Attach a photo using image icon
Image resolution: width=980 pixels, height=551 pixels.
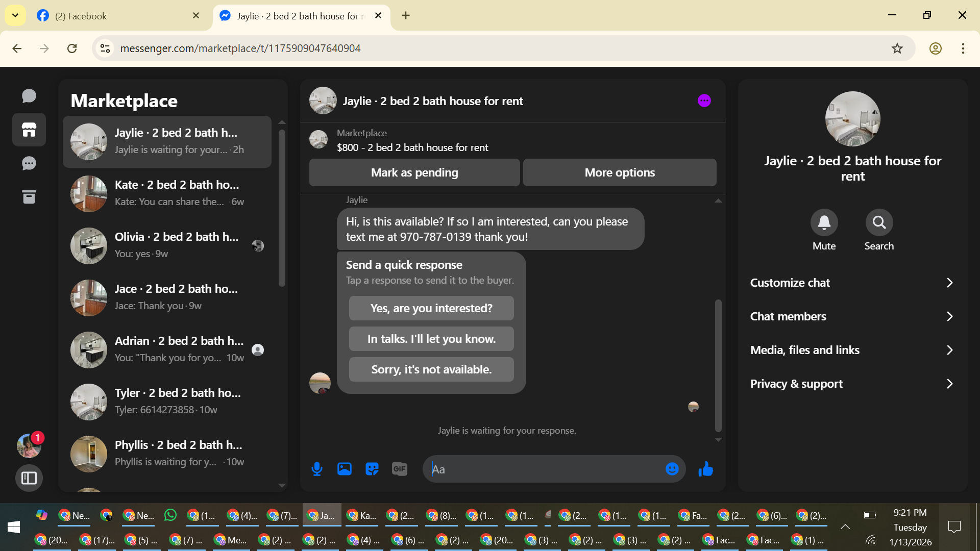coord(345,469)
